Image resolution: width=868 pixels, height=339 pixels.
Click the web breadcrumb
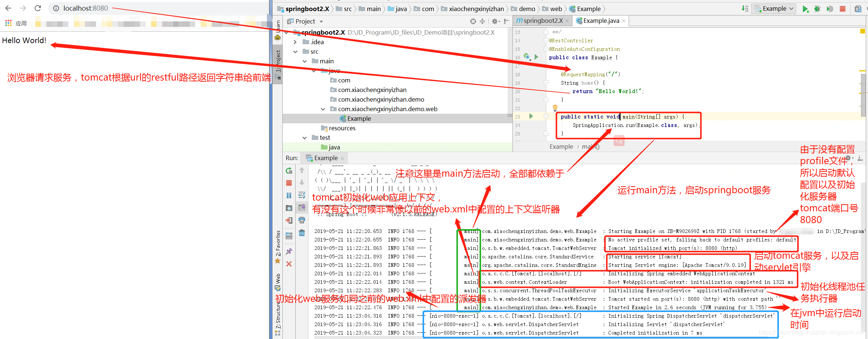[552, 9]
